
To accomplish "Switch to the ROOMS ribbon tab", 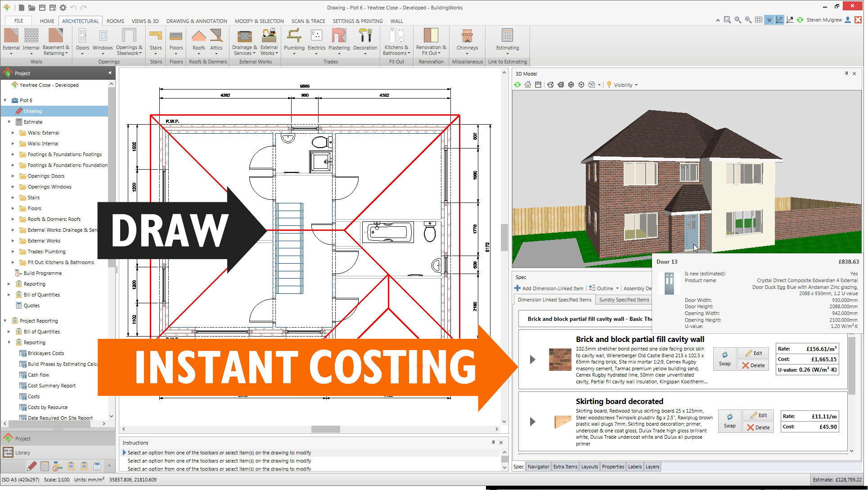I will [x=115, y=21].
